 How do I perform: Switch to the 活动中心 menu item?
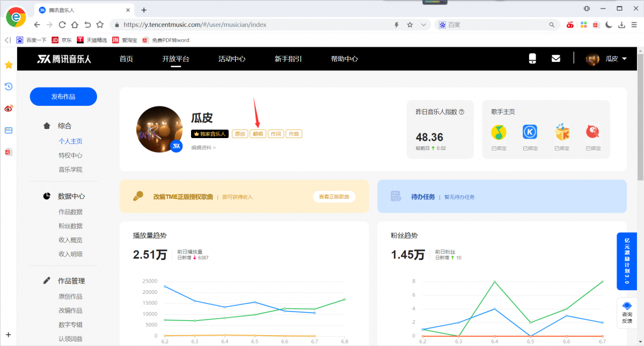(x=232, y=60)
